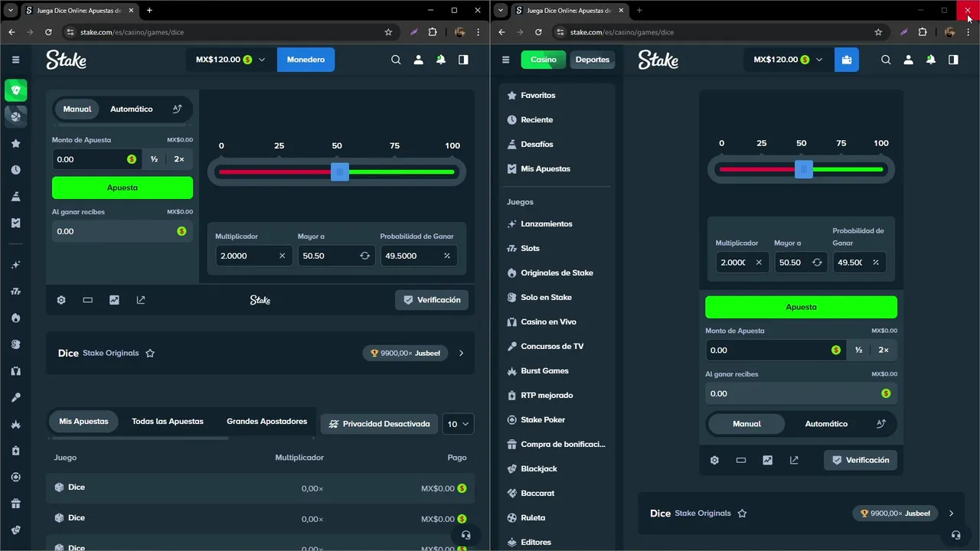The height and width of the screenshot is (551, 980).
Task: Click Mis Apuestas horizontal scrollbar in left window
Action: tap(139, 438)
